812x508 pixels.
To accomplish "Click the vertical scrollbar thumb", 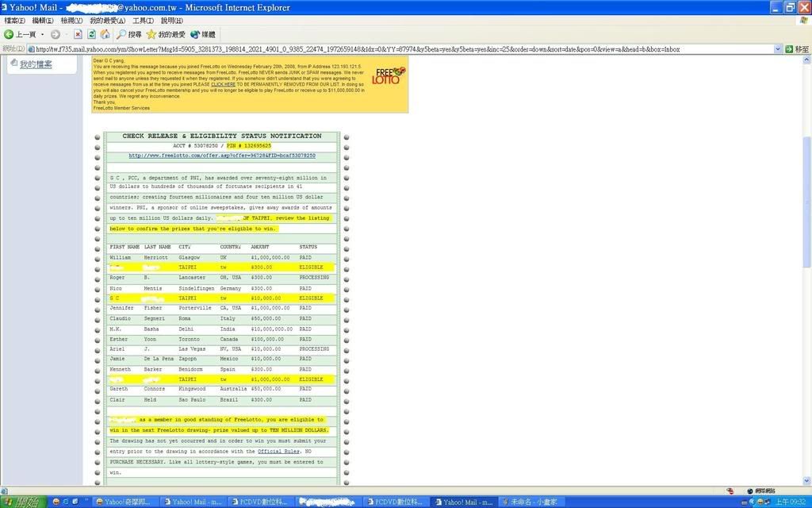I will click(806, 202).
